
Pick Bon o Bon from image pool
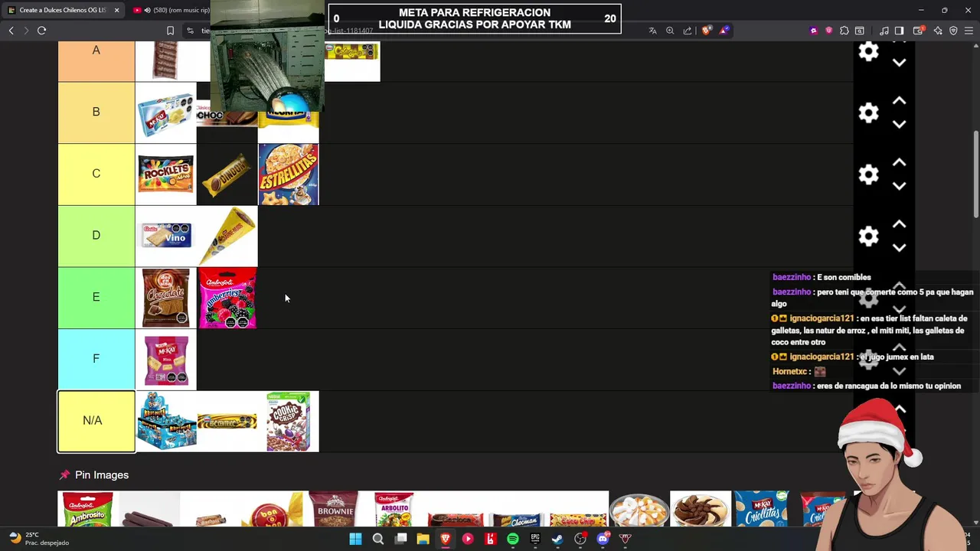(x=272, y=509)
